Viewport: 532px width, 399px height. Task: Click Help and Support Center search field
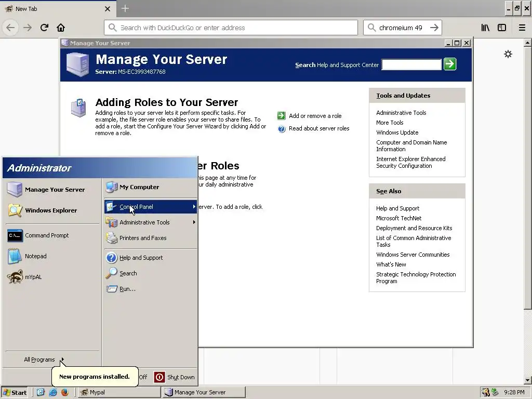click(411, 64)
